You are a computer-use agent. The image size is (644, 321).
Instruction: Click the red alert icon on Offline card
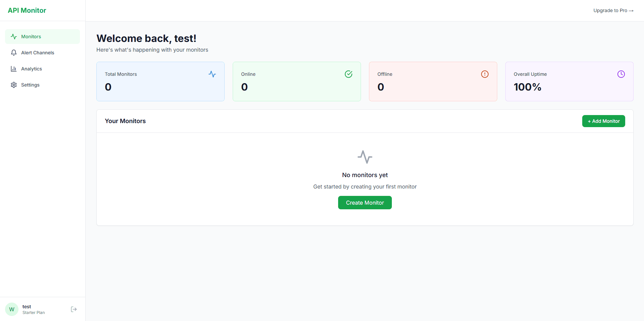[485, 74]
